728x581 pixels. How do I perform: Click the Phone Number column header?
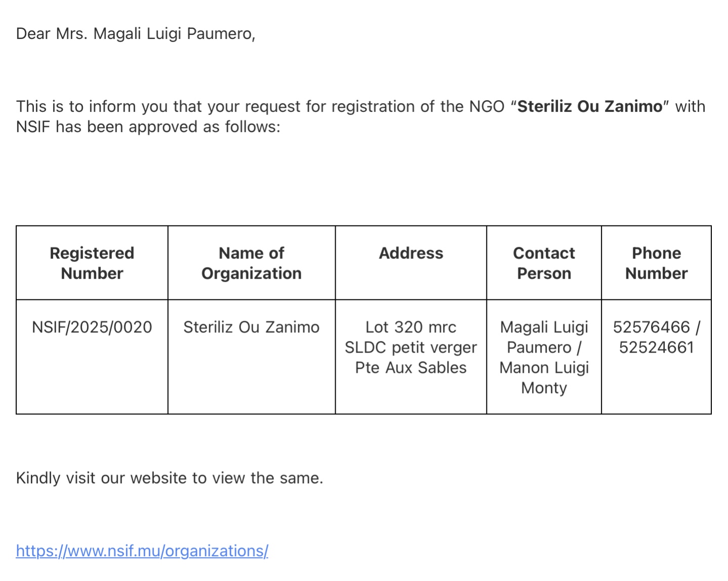coord(656,263)
